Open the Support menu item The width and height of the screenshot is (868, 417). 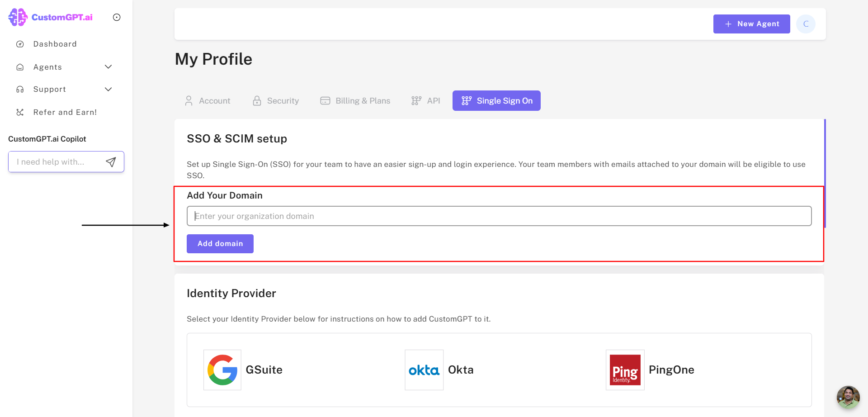coord(50,90)
